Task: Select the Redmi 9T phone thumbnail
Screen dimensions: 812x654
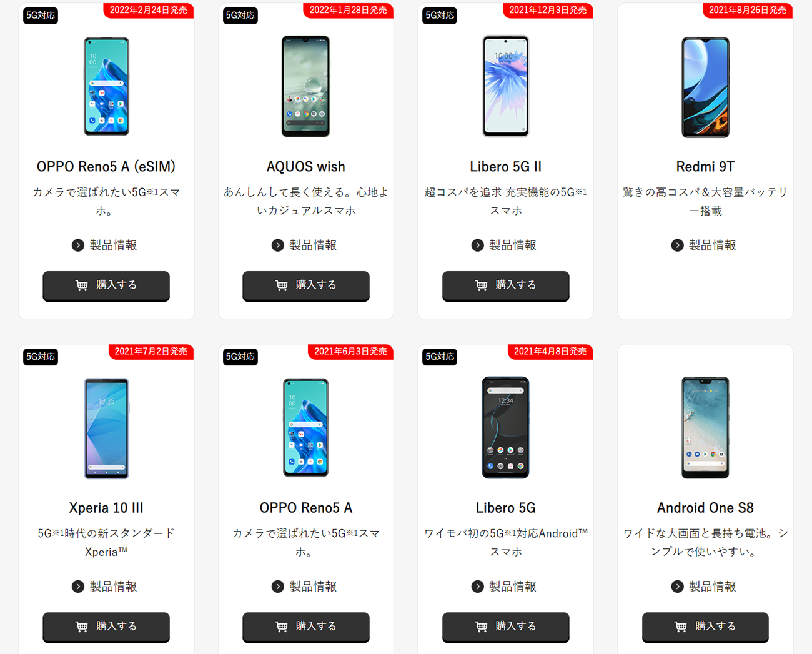Action: (705, 87)
